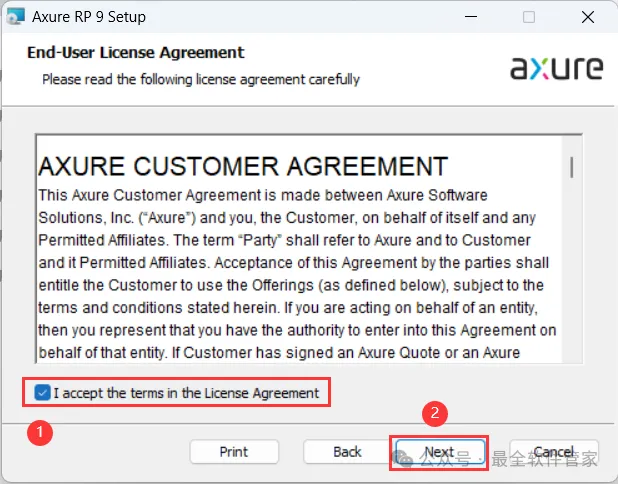Click the 'I accept the terms' label text
Viewport: 618px width, 484px height.
[x=186, y=393]
